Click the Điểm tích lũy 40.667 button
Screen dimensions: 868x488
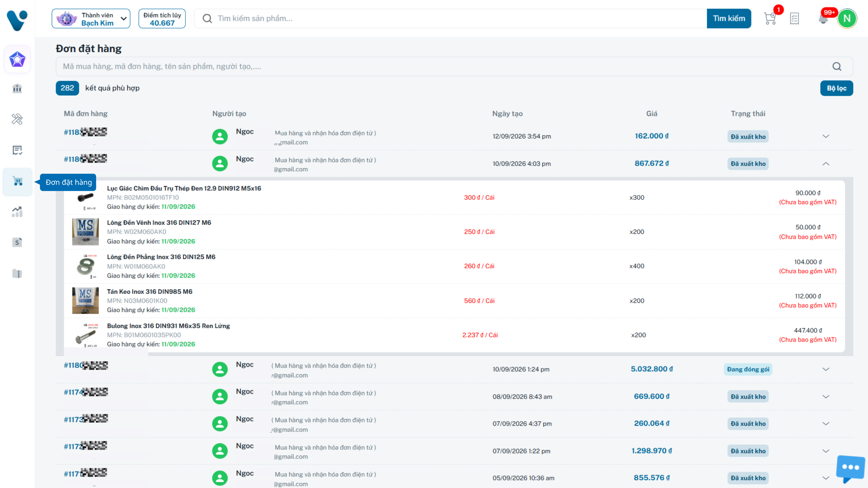point(162,19)
